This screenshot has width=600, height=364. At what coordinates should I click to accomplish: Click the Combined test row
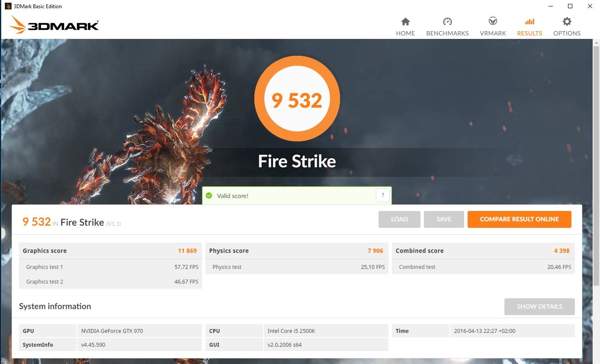tap(484, 267)
